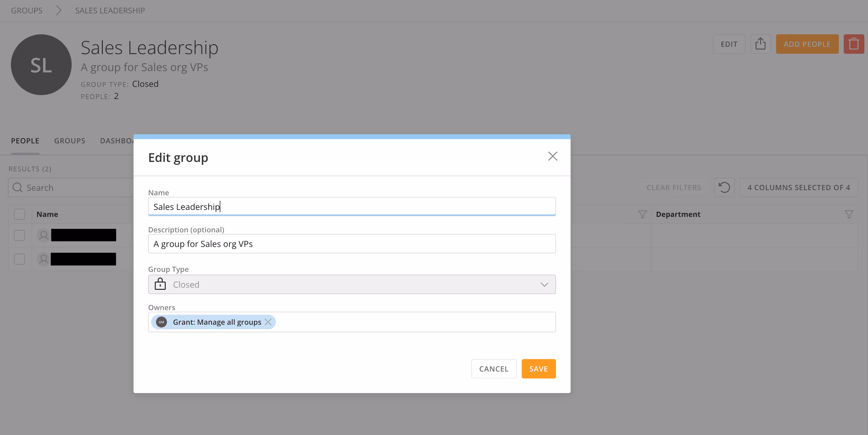
Task: Open the 4 columns selected dropdown
Action: coord(798,187)
